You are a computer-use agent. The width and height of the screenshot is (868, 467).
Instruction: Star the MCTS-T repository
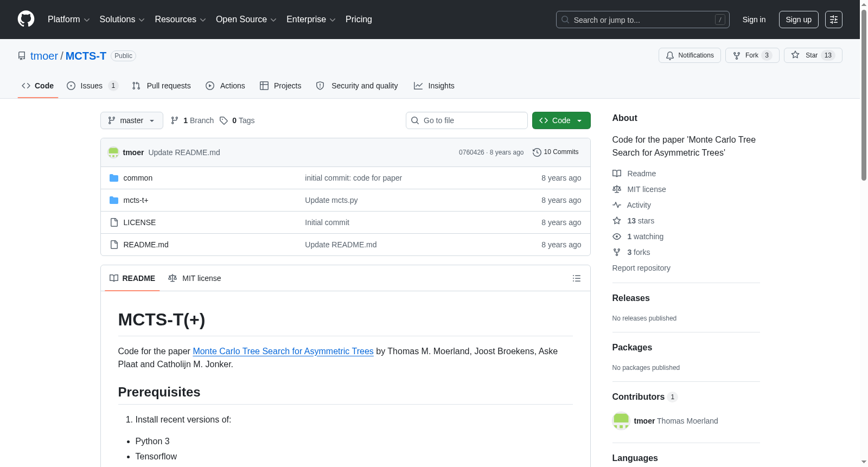coord(813,55)
